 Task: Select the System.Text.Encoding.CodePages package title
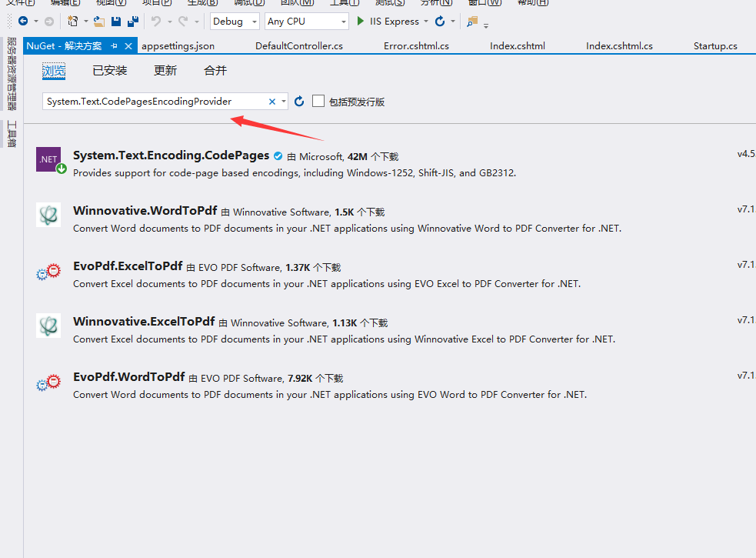172,155
